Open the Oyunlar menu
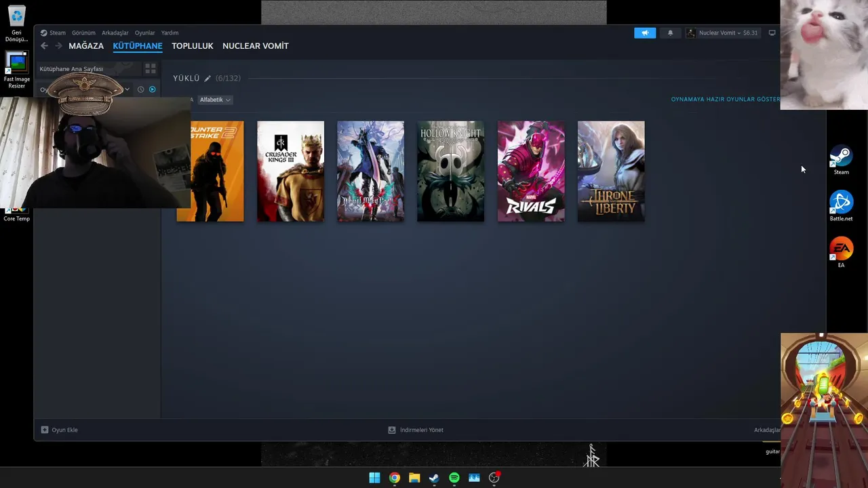 (x=144, y=33)
